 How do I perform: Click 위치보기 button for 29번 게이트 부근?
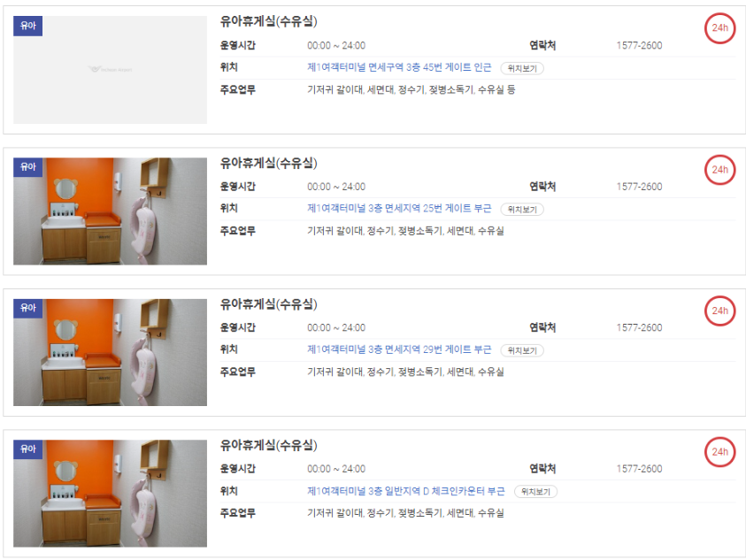pyautogui.click(x=522, y=350)
